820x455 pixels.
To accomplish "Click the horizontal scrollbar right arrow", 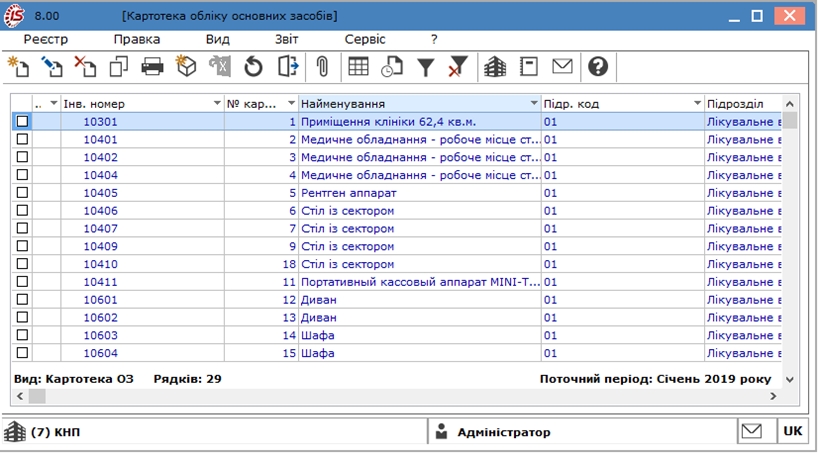I will (773, 396).
